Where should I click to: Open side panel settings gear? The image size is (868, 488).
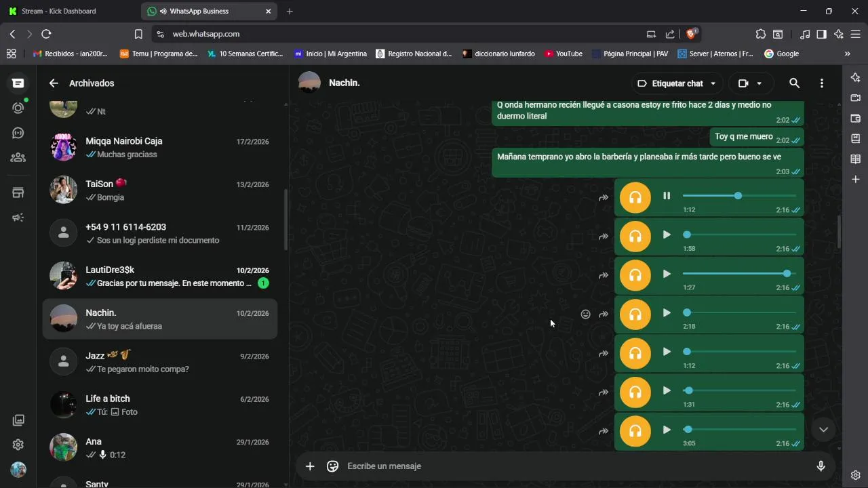click(x=856, y=475)
